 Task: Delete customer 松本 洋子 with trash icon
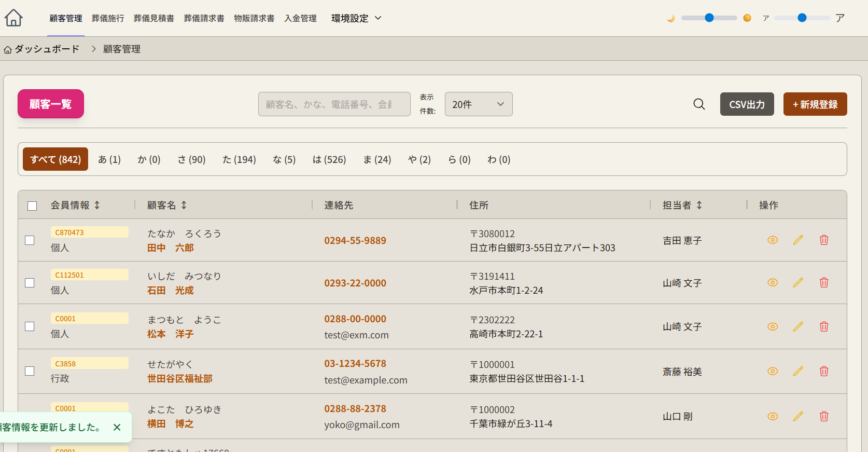coord(823,326)
